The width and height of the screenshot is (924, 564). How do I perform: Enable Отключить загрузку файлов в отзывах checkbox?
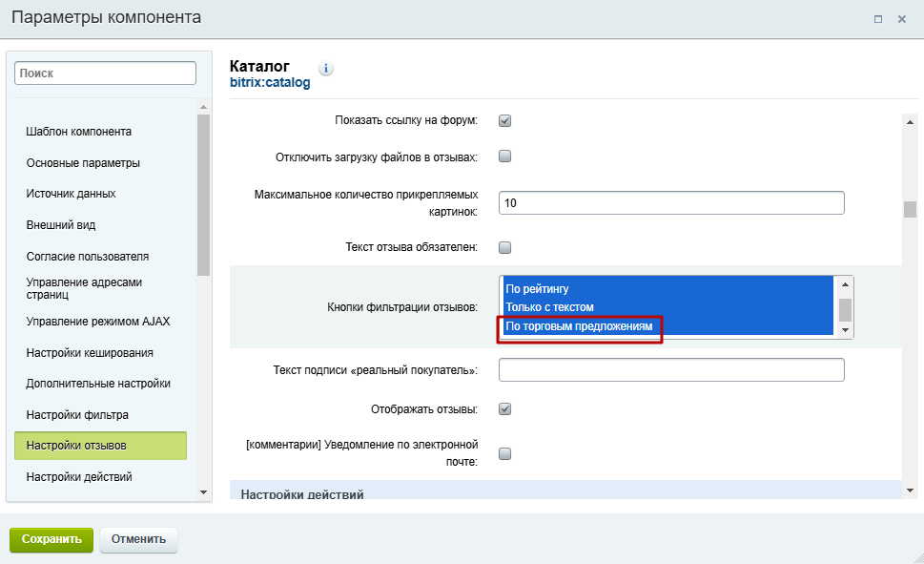click(x=505, y=157)
